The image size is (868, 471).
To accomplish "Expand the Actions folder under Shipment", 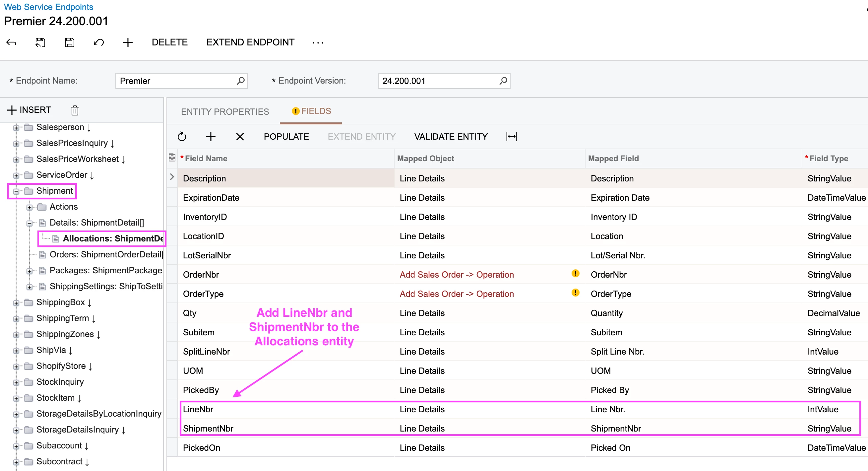I will [29, 207].
